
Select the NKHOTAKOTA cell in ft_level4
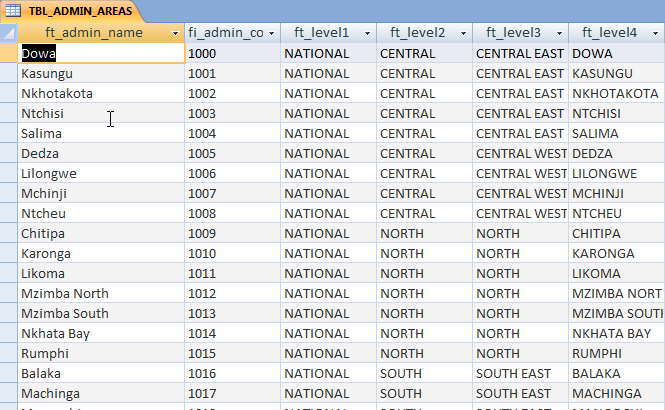[615, 94]
